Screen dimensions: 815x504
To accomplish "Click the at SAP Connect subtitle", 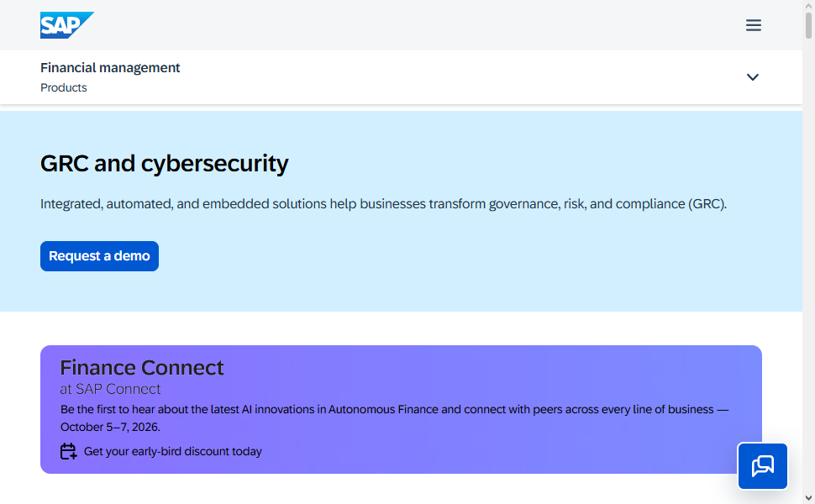I will [x=110, y=389].
